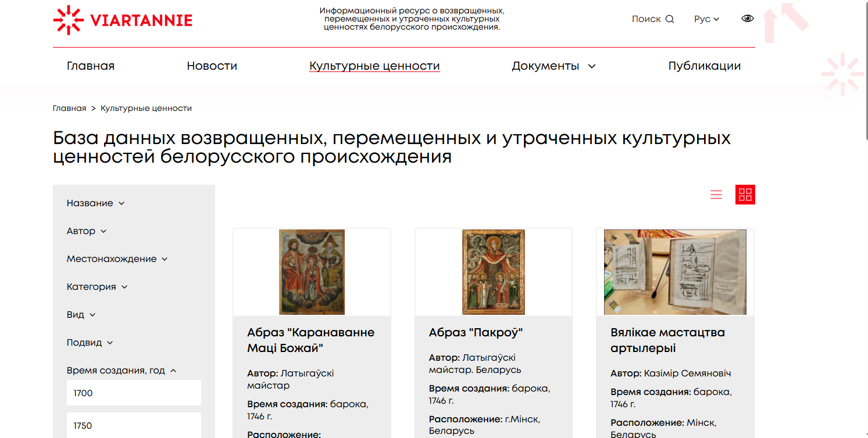Open the Вялікае мастацтва артылерыі title

[x=667, y=340]
